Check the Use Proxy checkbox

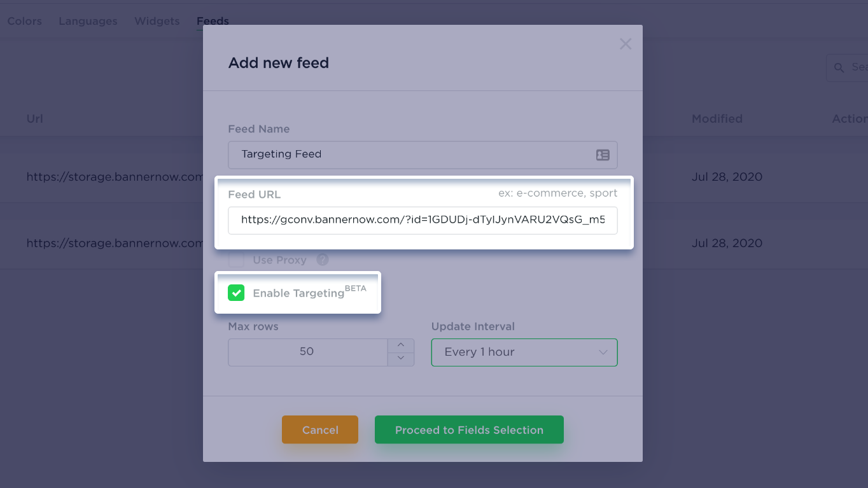[x=236, y=260]
